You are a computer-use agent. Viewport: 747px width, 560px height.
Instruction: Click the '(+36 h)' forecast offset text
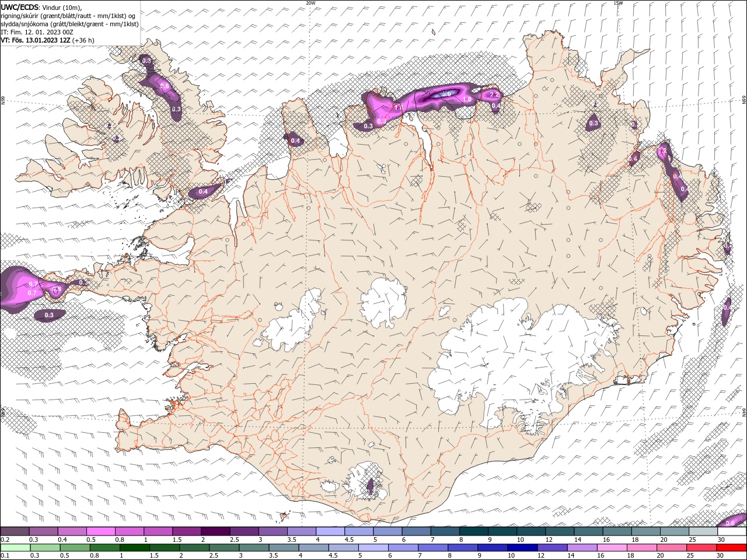coord(83,40)
